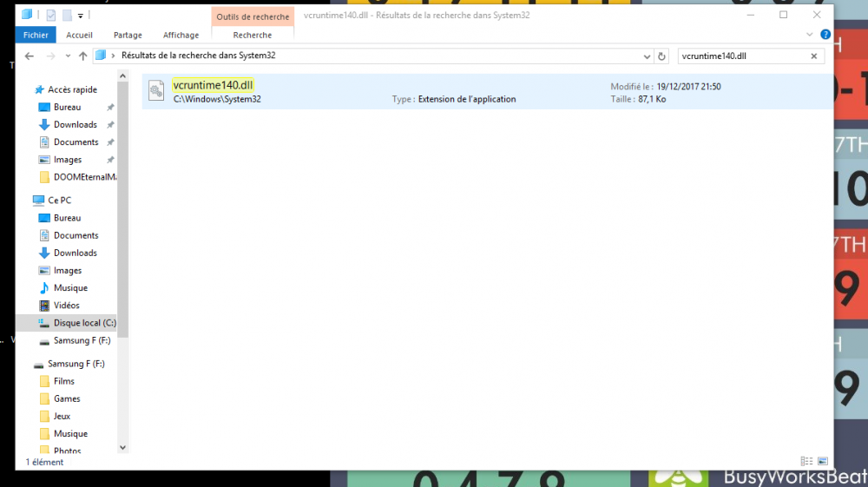Open Bureau under Ce PC
The height and width of the screenshot is (487, 868).
67,218
